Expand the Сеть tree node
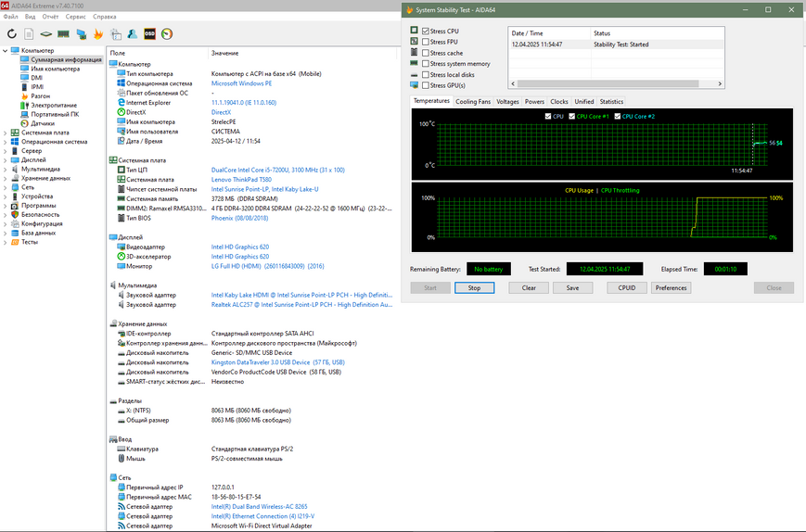Viewport: 806px width, 532px height. click(6, 187)
